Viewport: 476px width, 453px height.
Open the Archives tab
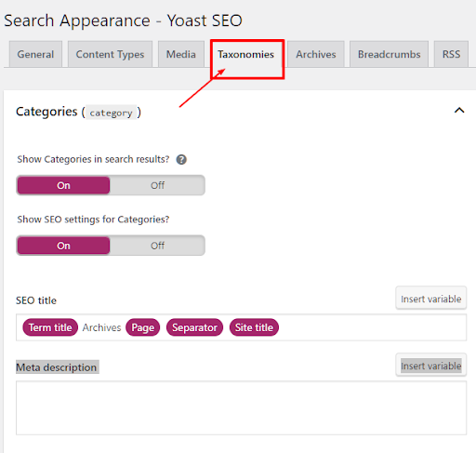(316, 54)
